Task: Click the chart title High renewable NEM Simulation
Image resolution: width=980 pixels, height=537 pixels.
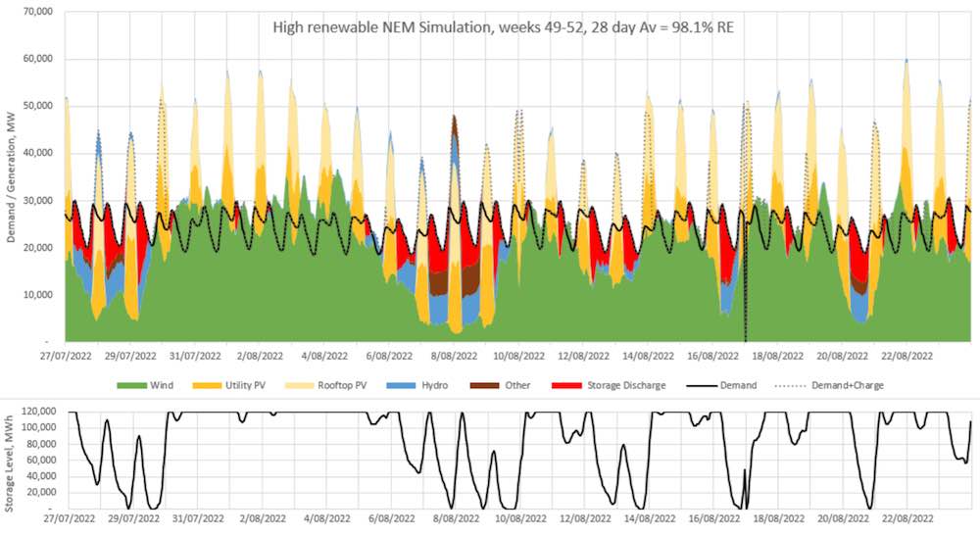Action: point(503,27)
